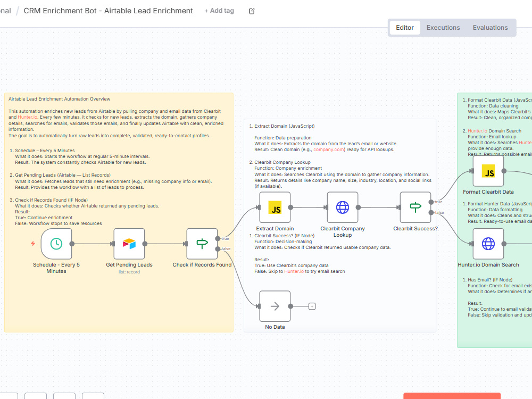This screenshot has height=399, width=532.
Task: Click false output of Check if Records Found
Action: [x=218, y=249]
